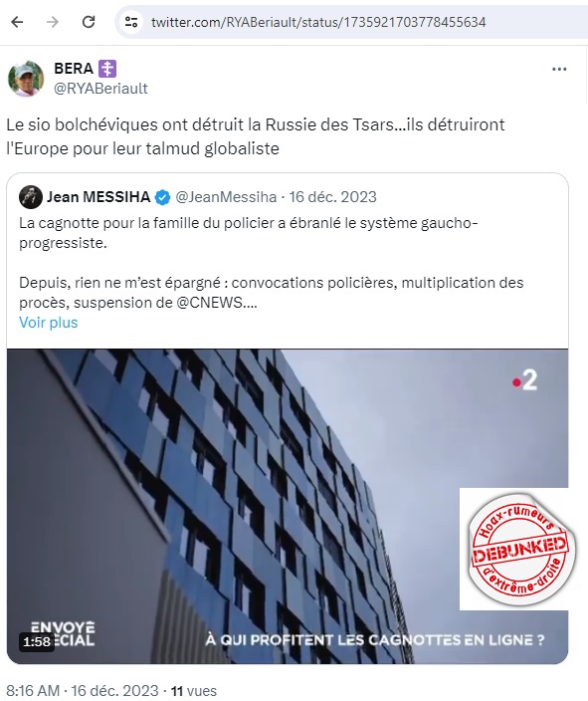Screen dimensions: 588x701
Task: Expand quoted tweet with Voir plus
Action: click(49, 323)
